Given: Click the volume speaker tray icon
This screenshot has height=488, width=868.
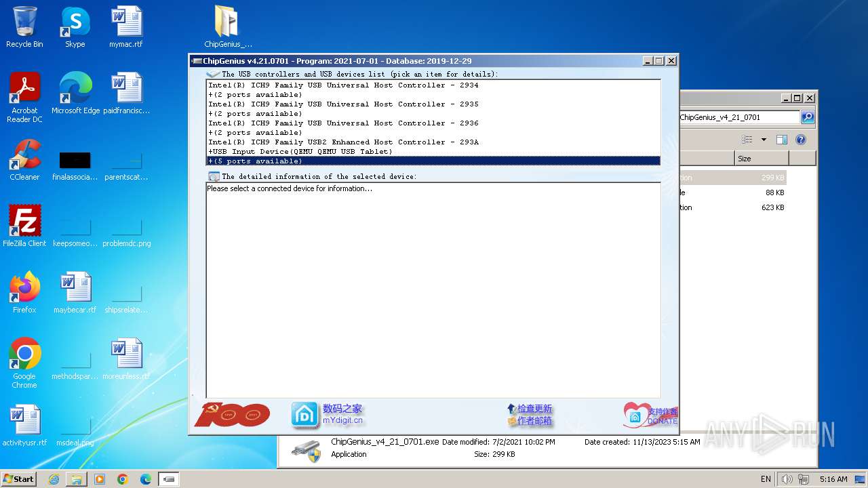Looking at the screenshot, I should (787, 479).
